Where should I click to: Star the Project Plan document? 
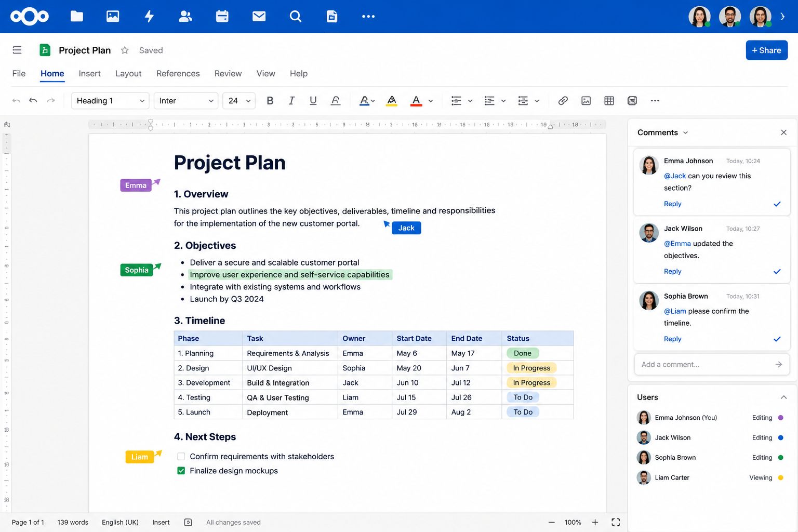[x=125, y=50]
